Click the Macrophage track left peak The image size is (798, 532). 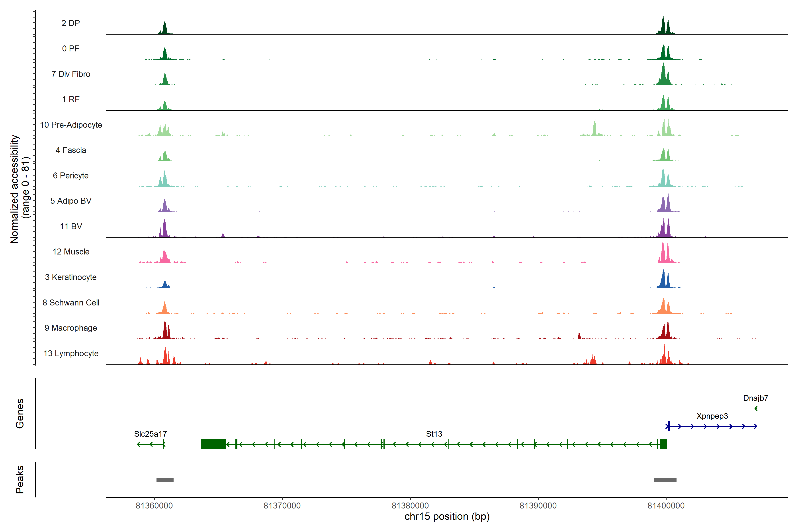(165, 331)
